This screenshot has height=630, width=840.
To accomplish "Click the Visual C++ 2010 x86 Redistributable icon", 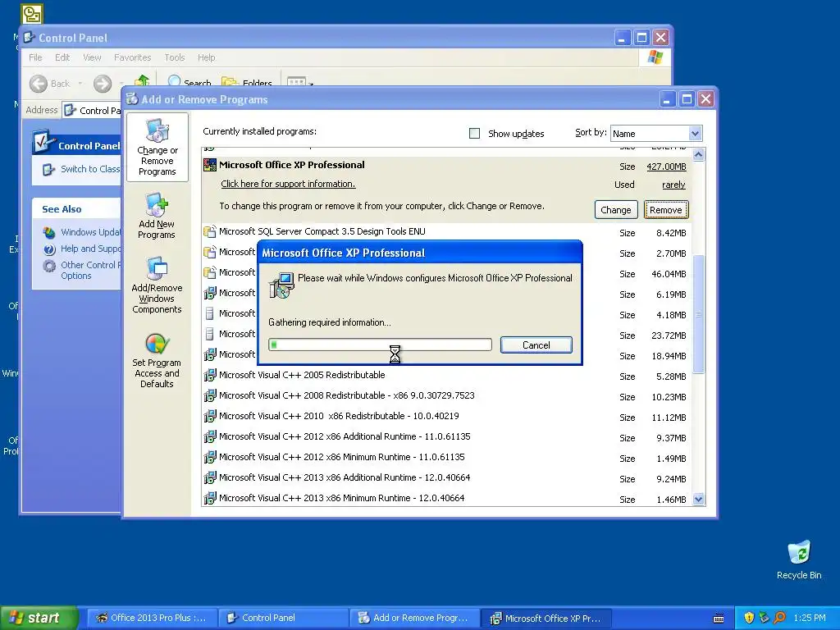I will [x=210, y=416].
